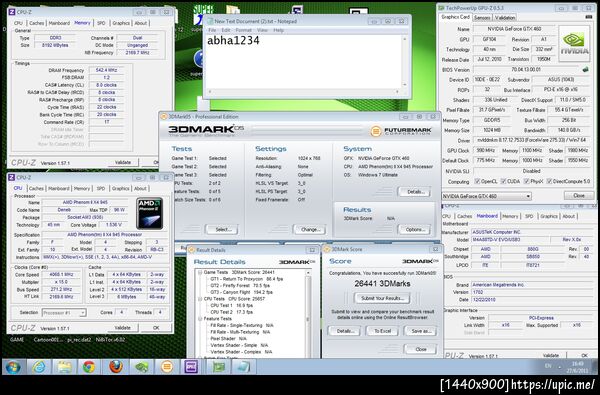This screenshot has width=600, height=395.
Task: Click Change button under 3DMark05 Settings
Action: [310, 230]
